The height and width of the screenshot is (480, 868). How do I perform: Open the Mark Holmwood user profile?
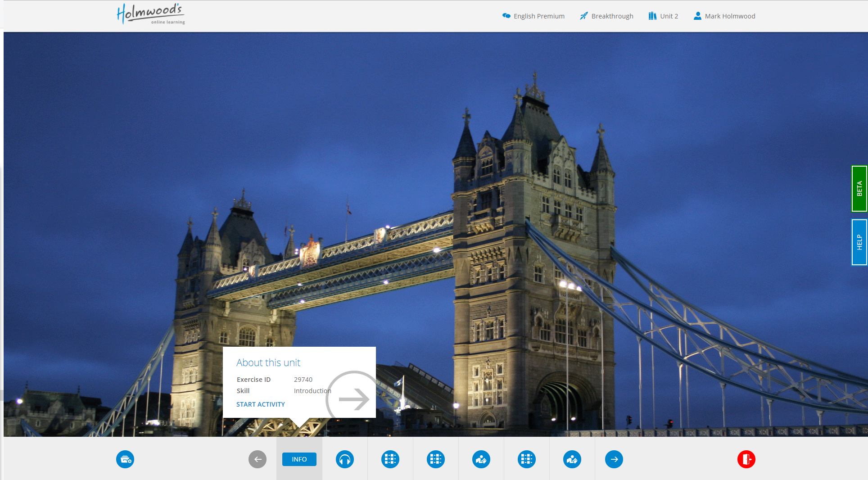[724, 16]
